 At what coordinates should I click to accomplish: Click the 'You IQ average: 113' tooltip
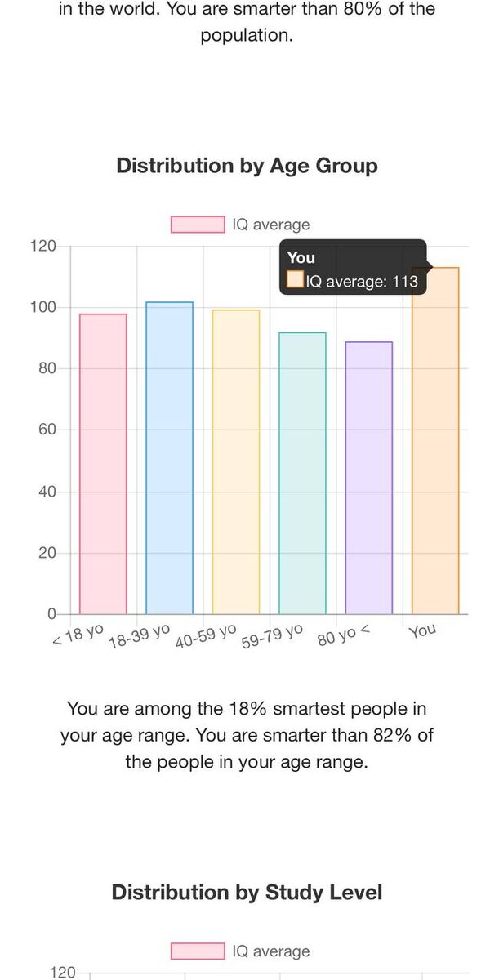(x=353, y=269)
